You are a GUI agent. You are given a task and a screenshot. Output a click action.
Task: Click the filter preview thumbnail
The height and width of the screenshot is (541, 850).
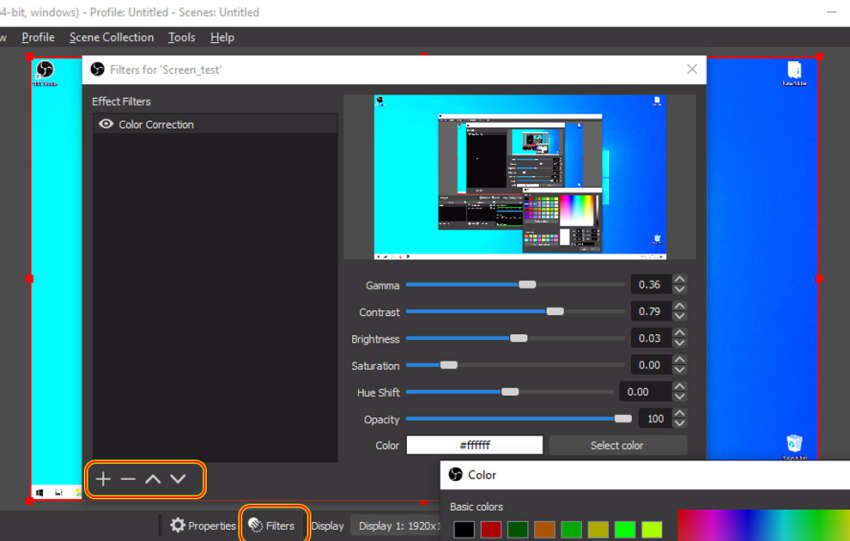tap(520, 177)
